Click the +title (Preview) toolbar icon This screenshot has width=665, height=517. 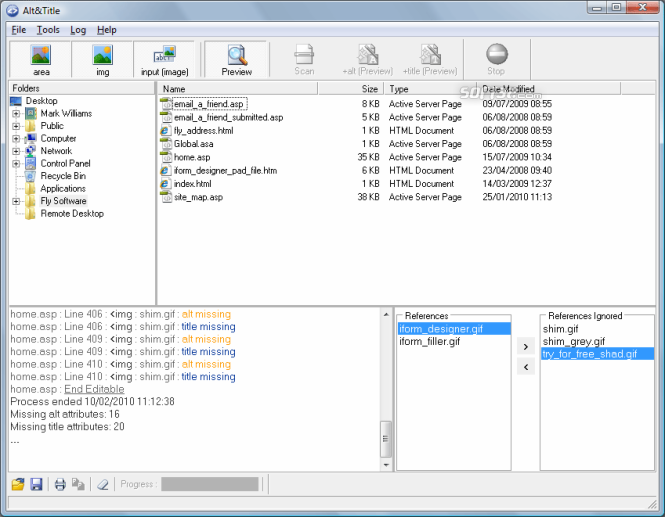pyautogui.click(x=430, y=54)
